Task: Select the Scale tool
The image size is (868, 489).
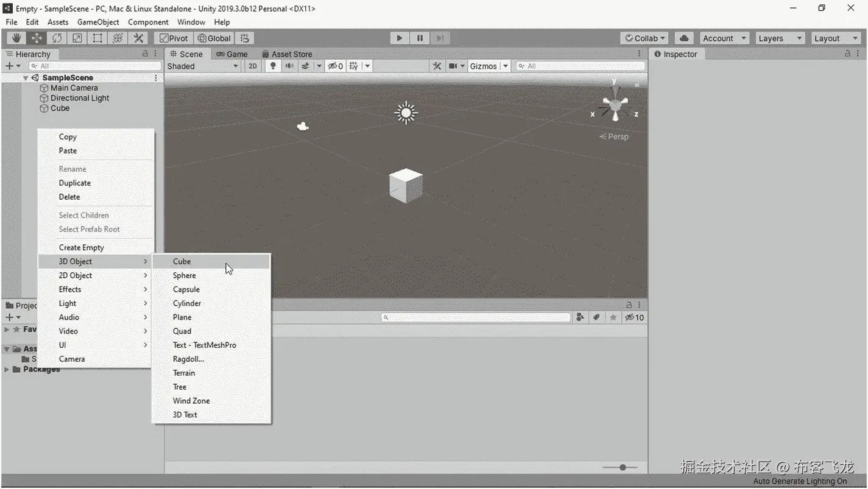Action: tap(77, 38)
